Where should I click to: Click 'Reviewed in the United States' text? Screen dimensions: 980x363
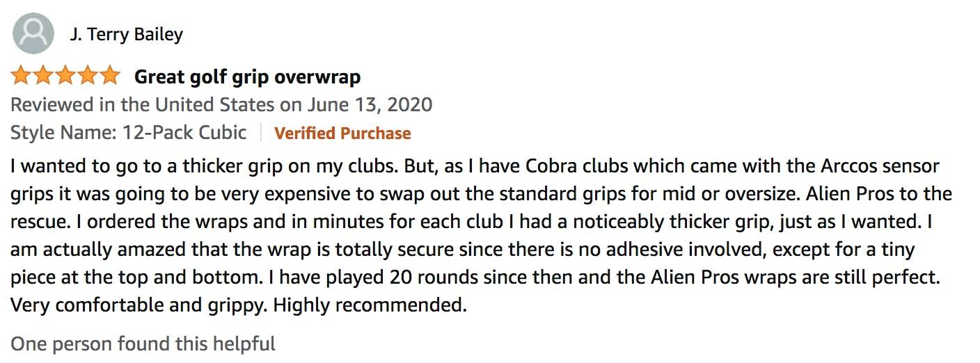[143, 105]
